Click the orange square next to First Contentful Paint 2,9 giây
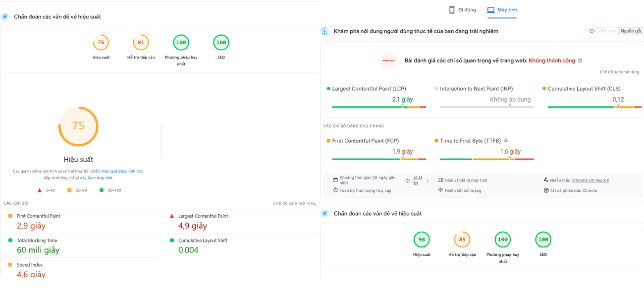Image resolution: width=644 pixels, height=296 pixels. tap(10, 216)
